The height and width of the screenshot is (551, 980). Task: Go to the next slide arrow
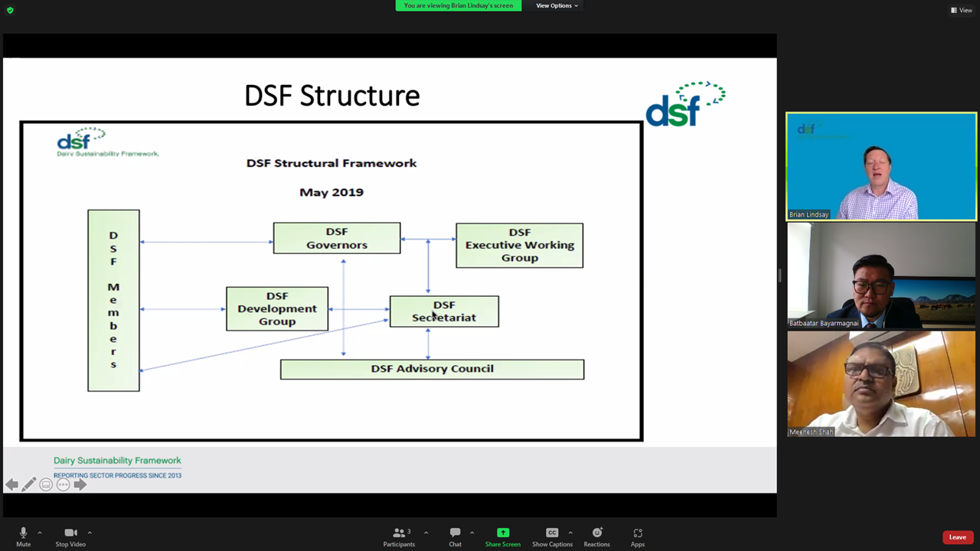(80, 484)
